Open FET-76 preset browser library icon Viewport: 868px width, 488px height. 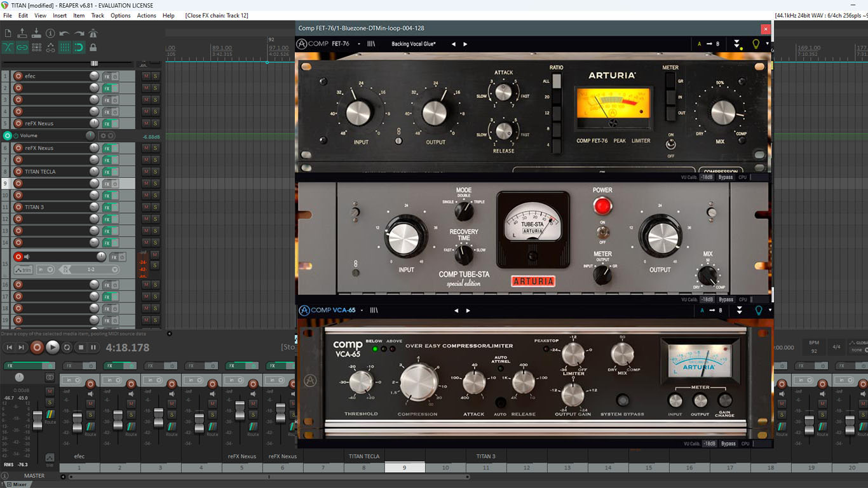[371, 44]
